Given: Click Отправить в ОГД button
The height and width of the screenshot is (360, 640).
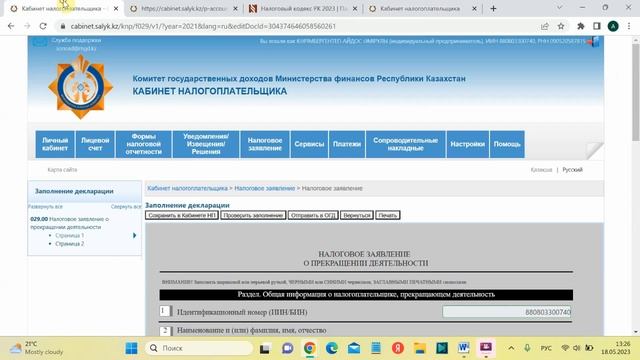Looking at the screenshot, I should (x=313, y=215).
